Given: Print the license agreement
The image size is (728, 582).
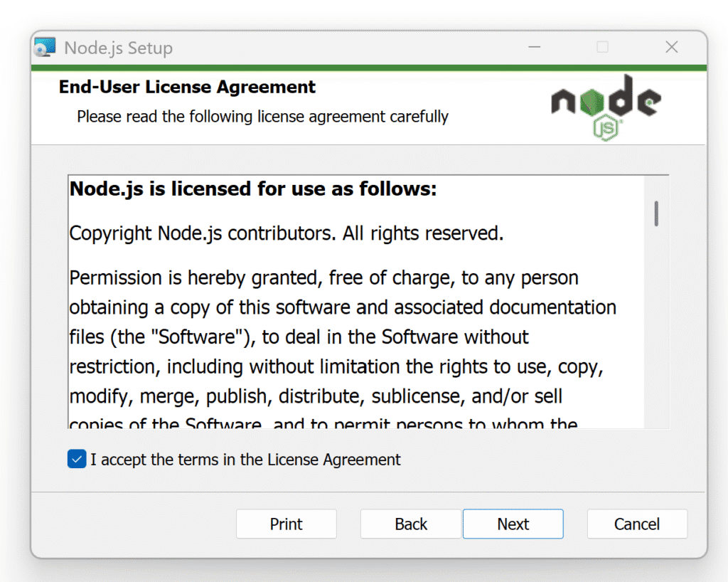Looking at the screenshot, I should [286, 524].
